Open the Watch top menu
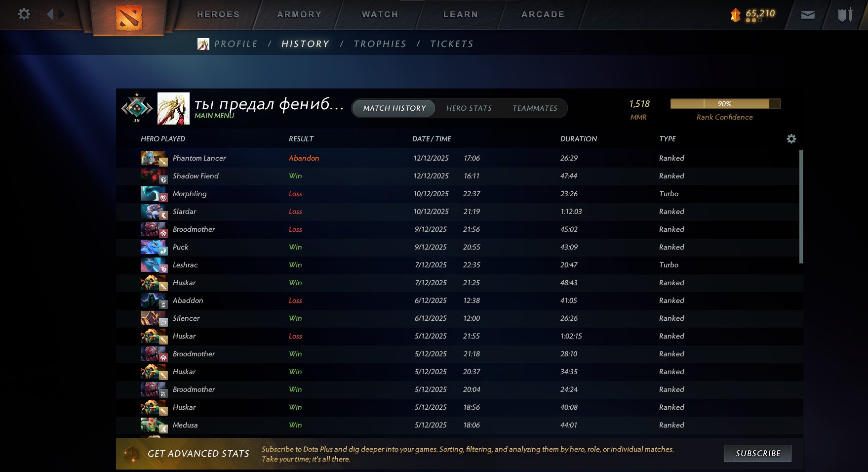Viewport: 868px width, 472px height. (x=380, y=15)
